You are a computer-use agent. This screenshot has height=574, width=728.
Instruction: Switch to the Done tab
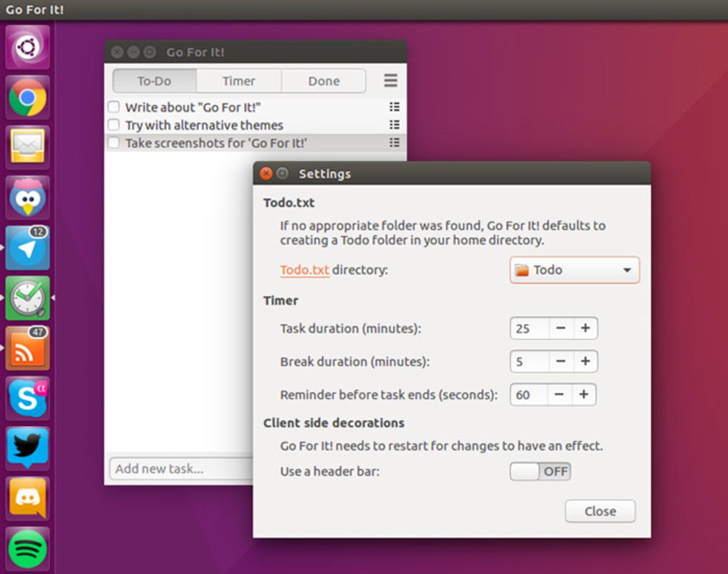(x=324, y=81)
